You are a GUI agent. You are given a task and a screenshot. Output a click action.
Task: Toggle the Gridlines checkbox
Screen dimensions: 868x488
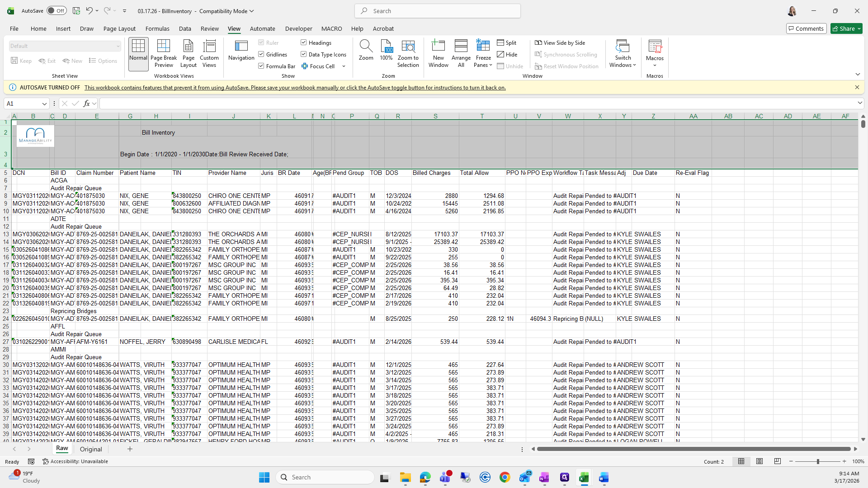pyautogui.click(x=261, y=54)
